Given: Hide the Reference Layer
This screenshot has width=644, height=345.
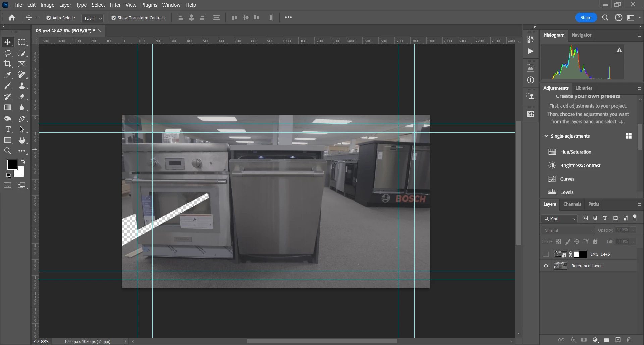Looking at the screenshot, I should click(x=546, y=266).
